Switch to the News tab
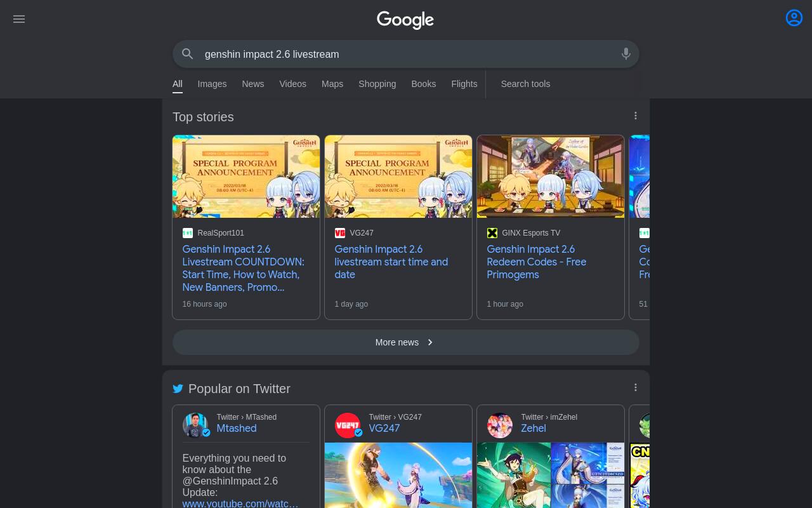Screen dimensions: 812x508 pyautogui.click(x=252, y=84)
